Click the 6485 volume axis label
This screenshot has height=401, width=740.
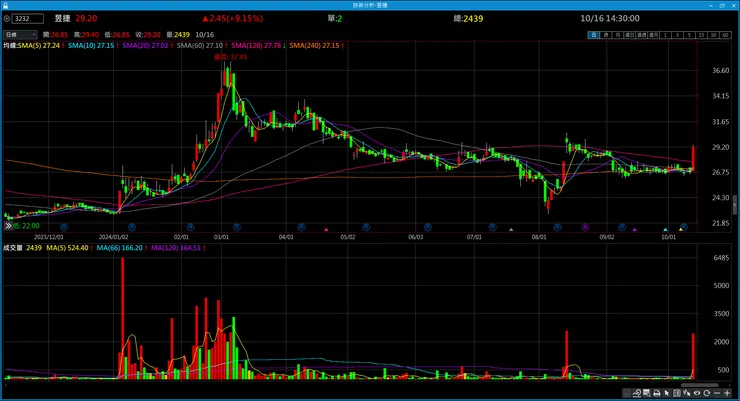click(721, 258)
